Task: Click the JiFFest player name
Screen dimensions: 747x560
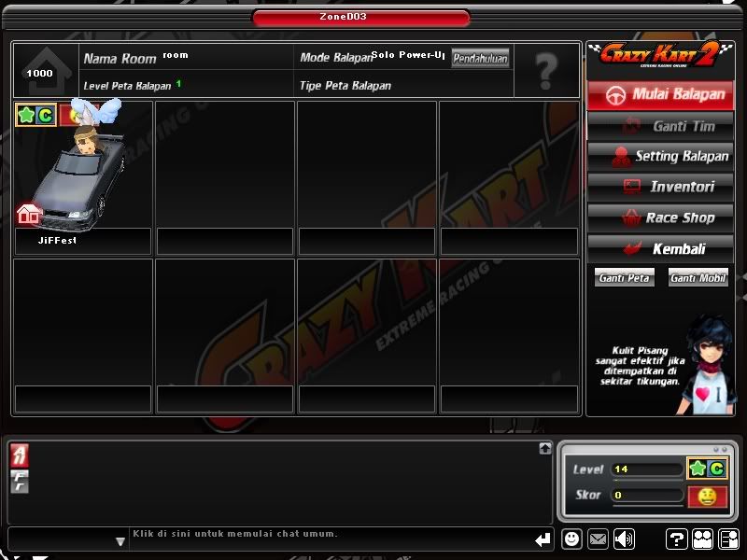Action: [x=57, y=241]
